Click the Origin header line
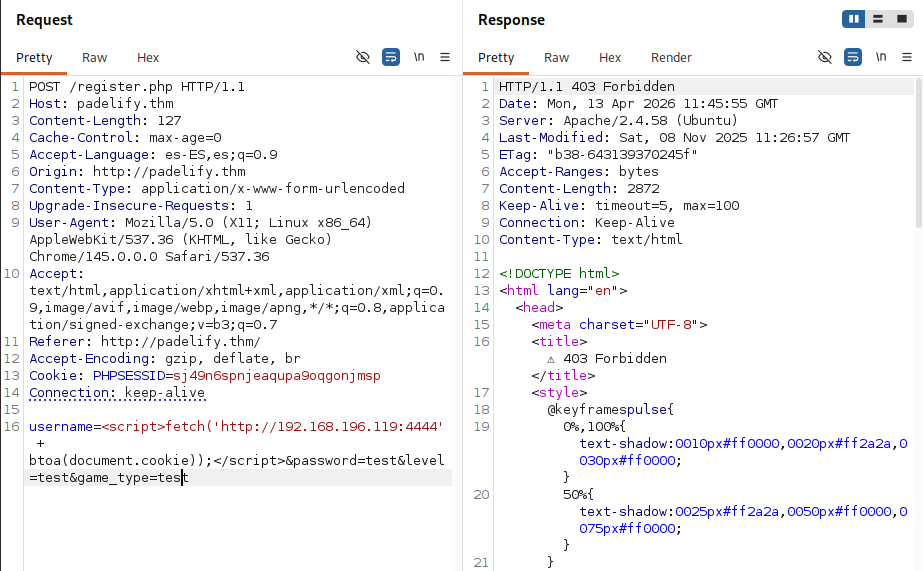 click(137, 172)
